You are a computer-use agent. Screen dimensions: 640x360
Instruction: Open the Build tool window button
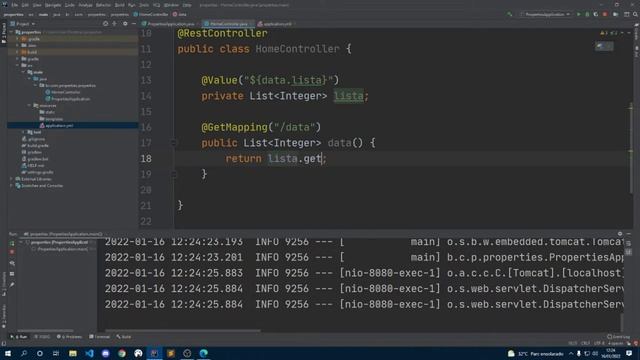click(124, 337)
